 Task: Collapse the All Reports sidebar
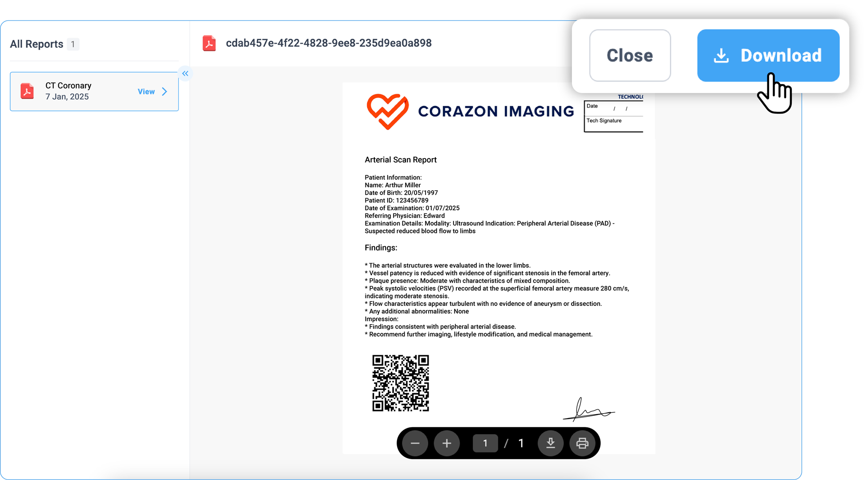tap(185, 73)
